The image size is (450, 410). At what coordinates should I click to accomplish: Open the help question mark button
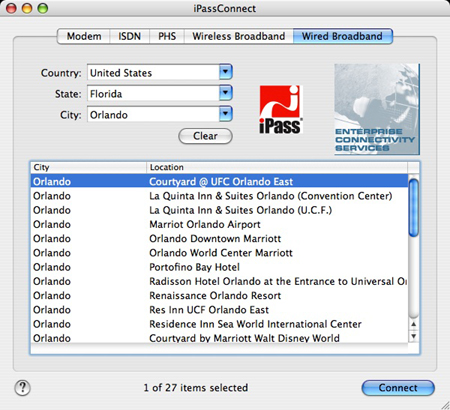(23, 388)
